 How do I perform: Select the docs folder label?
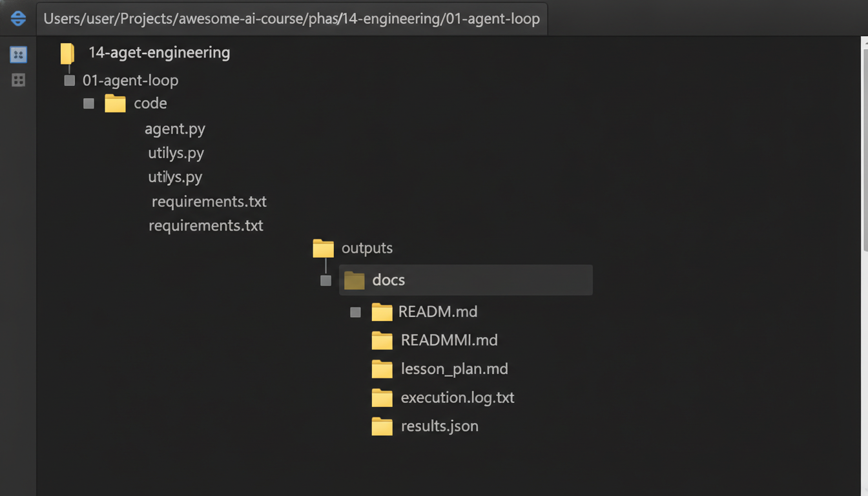click(x=389, y=280)
